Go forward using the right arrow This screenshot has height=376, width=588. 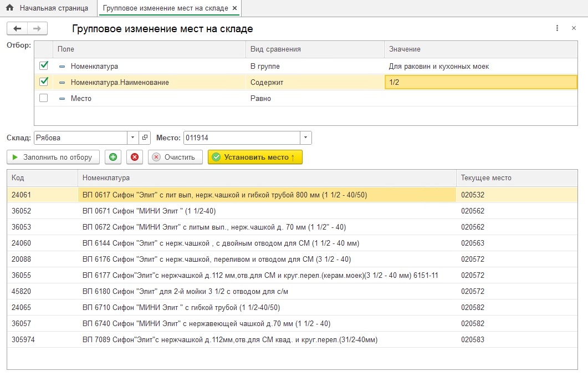(37, 28)
